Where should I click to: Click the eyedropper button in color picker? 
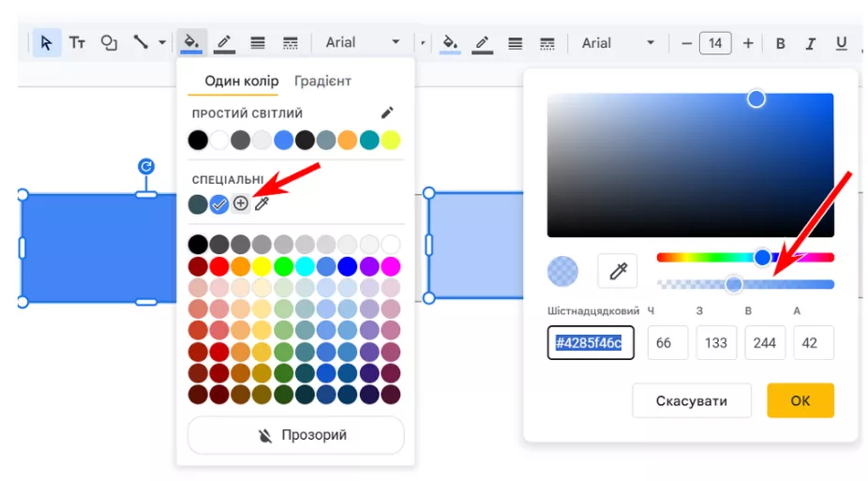tap(618, 272)
